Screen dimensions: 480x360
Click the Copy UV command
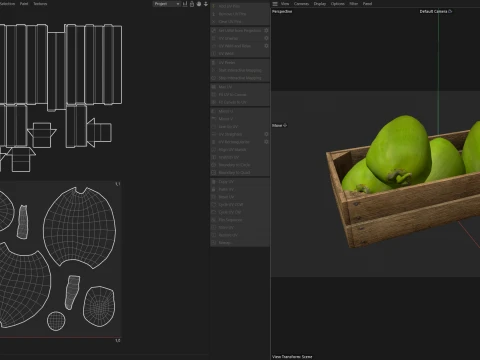[240, 182]
